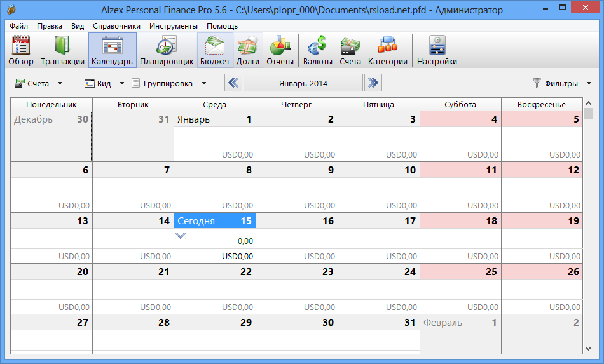This screenshot has width=604, height=364.
Task: Click the Январь 2014 month button
Action: click(303, 83)
